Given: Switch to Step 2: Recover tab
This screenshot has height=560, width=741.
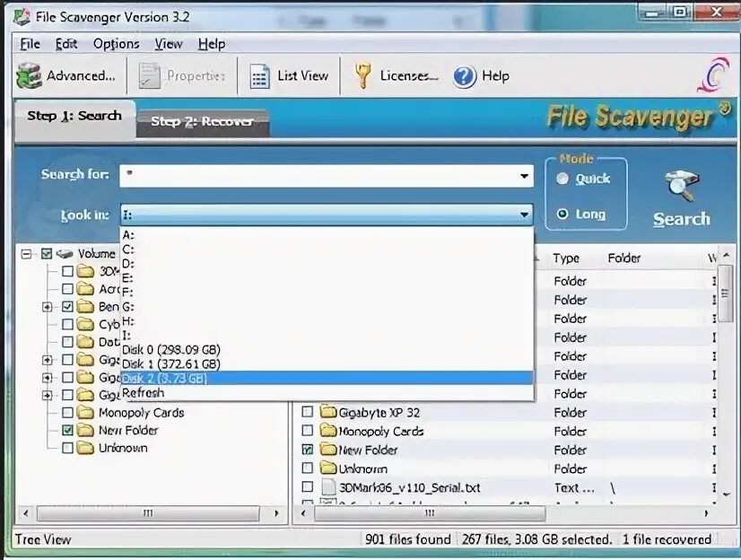Looking at the screenshot, I should [x=202, y=122].
